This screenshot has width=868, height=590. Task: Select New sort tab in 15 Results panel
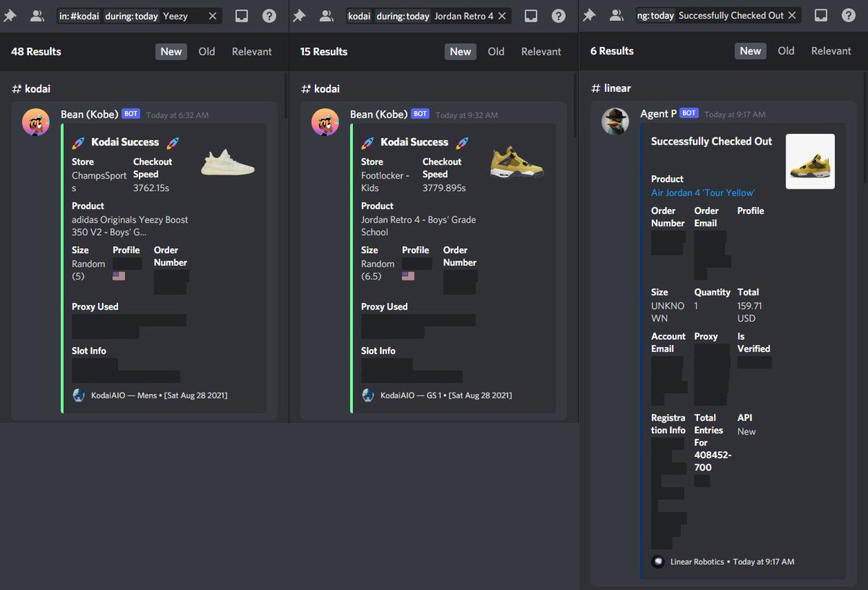pyautogui.click(x=461, y=51)
